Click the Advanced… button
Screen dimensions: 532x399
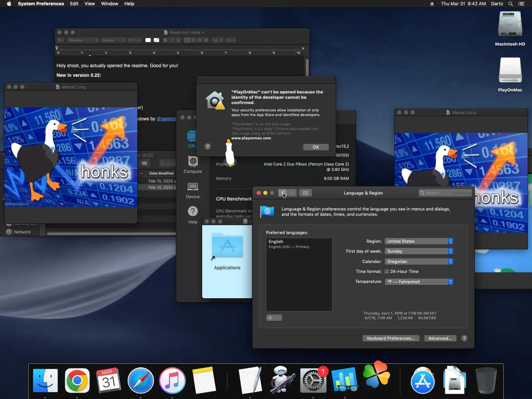[440, 338]
